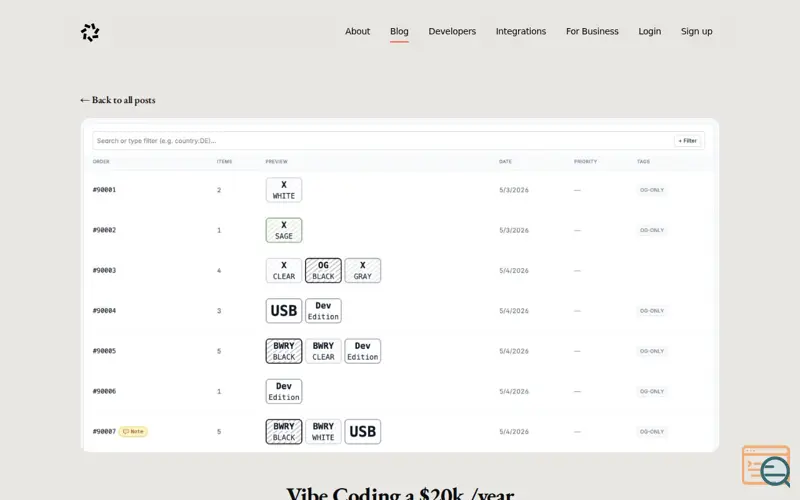Go to the Blog tab

click(399, 31)
